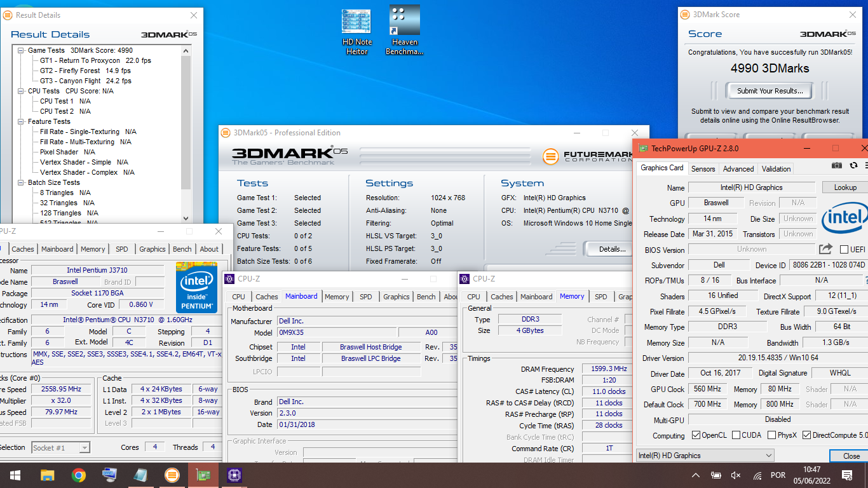Open File Explorer from the taskbar

[47, 475]
